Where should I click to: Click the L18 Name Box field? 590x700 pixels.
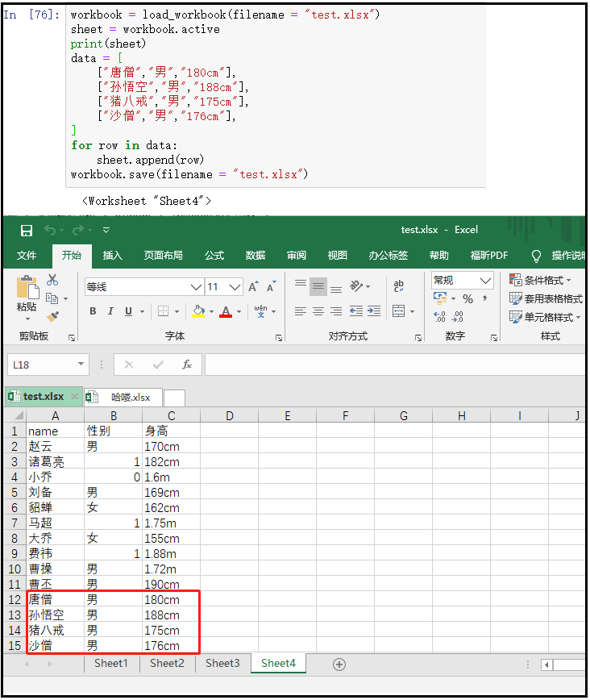[41, 365]
